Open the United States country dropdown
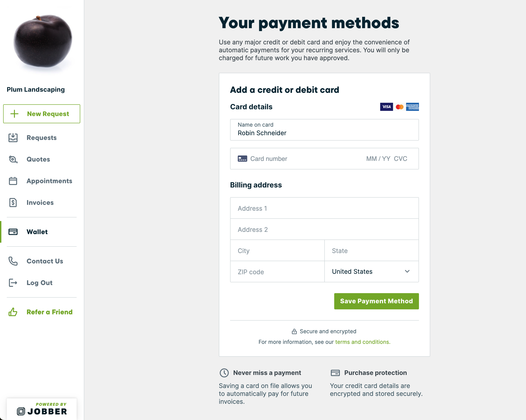The image size is (526, 420). point(371,272)
